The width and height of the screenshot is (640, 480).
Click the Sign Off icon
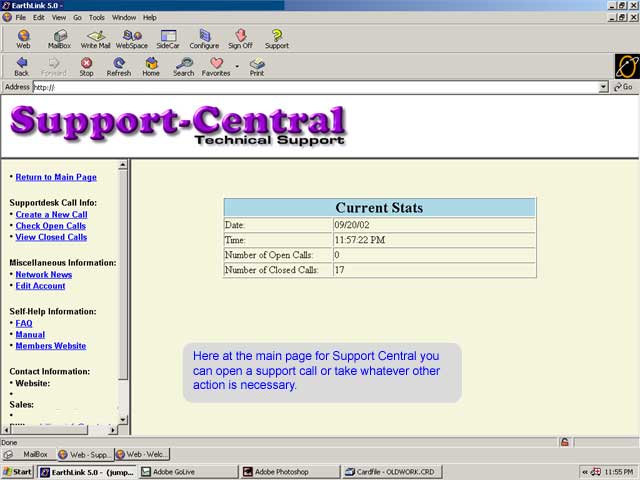(240, 38)
